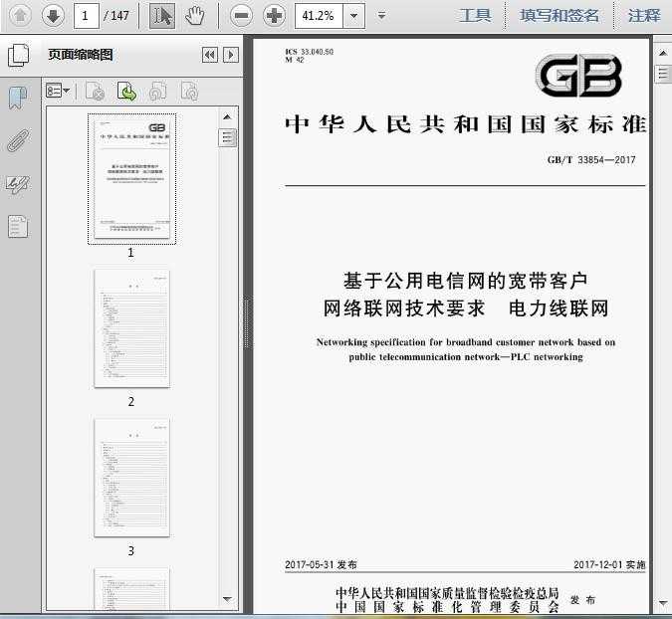Click page 2 thumbnail number label
The image size is (672, 619).
click(131, 402)
